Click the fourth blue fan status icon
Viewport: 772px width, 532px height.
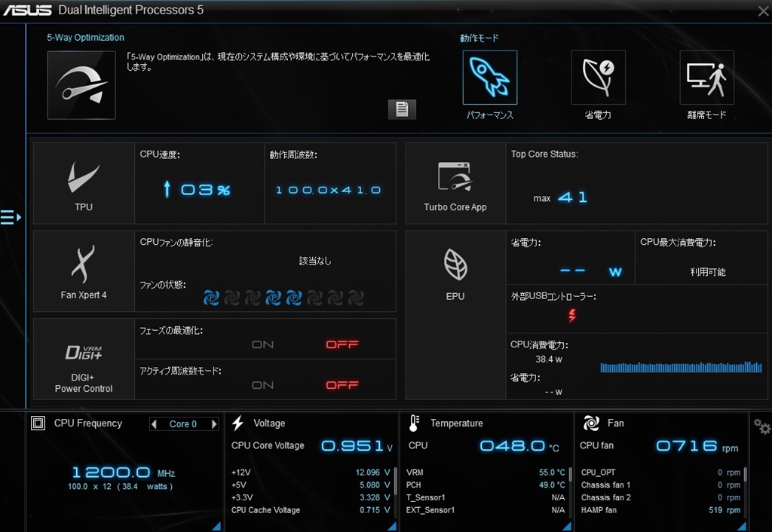pyautogui.click(x=273, y=298)
